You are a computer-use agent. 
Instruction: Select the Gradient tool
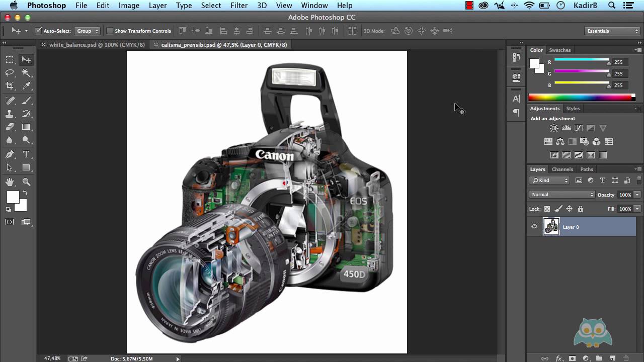(x=26, y=127)
